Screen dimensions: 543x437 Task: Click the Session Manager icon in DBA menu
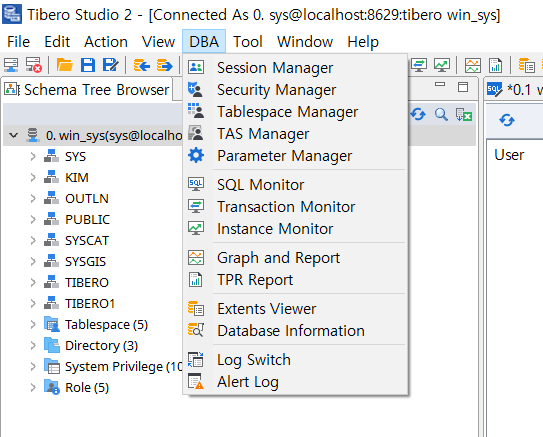[x=196, y=67]
